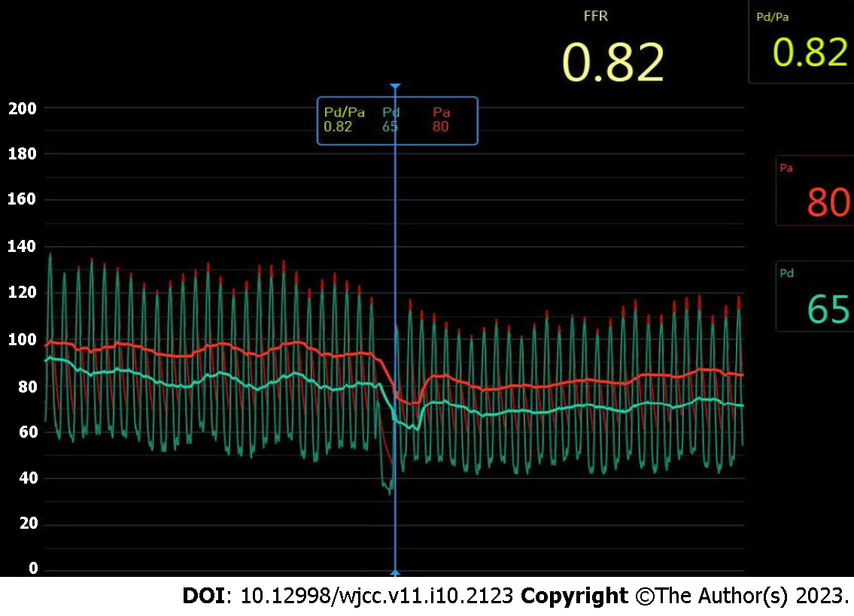The width and height of the screenshot is (854, 616).
Task: Click the Pd label in right panel
Action: point(786,273)
